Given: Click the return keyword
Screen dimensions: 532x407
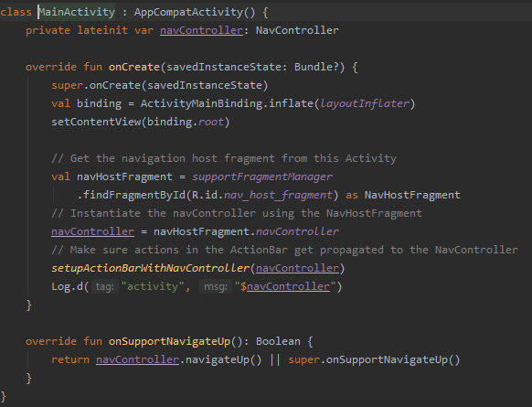Looking at the screenshot, I should tap(70, 359).
